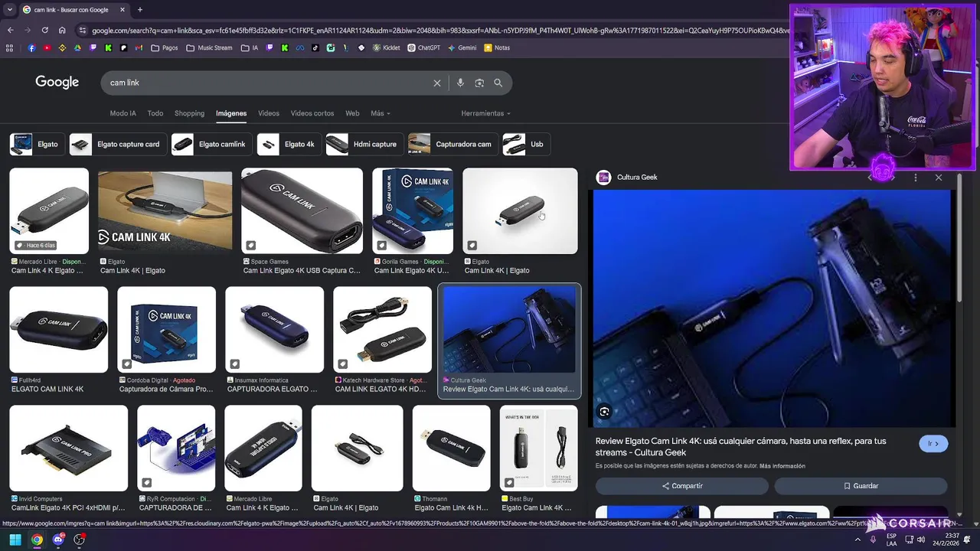Viewport: 980px width, 551px height.
Task: Select the Imágenes tab
Action: pos(231,113)
